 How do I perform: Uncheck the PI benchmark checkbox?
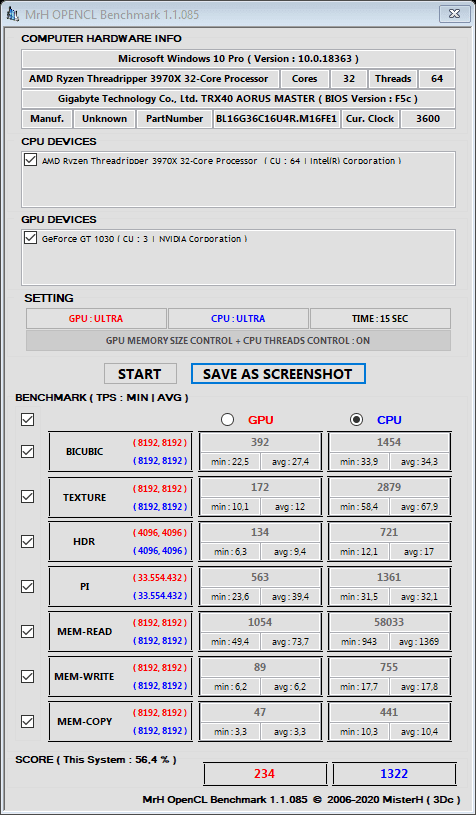tap(28, 586)
